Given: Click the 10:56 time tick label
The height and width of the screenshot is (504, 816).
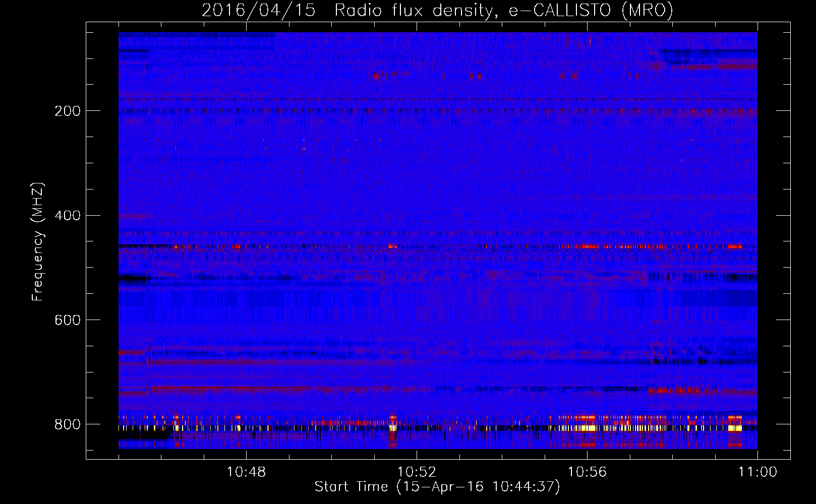Looking at the screenshot, I should (x=587, y=472).
